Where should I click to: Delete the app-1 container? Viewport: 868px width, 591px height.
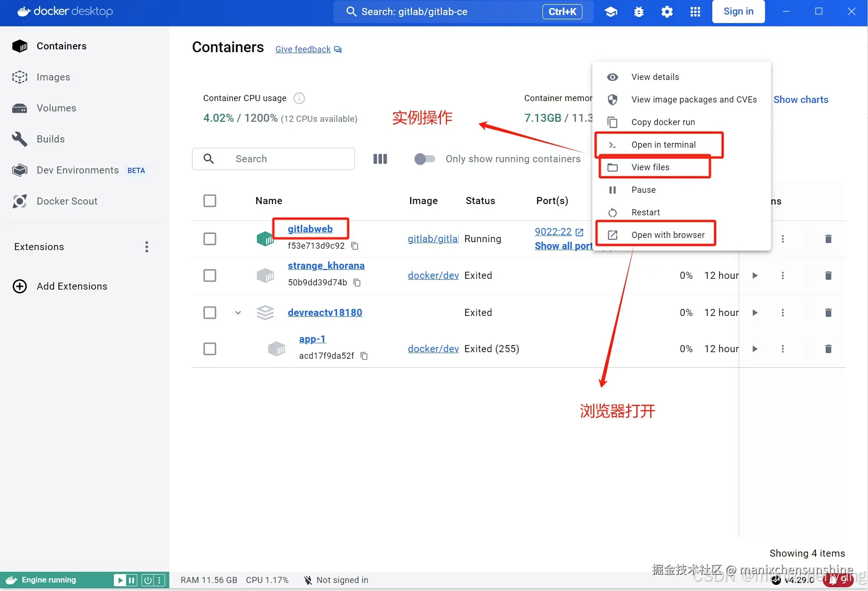click(x=828, y=349)
